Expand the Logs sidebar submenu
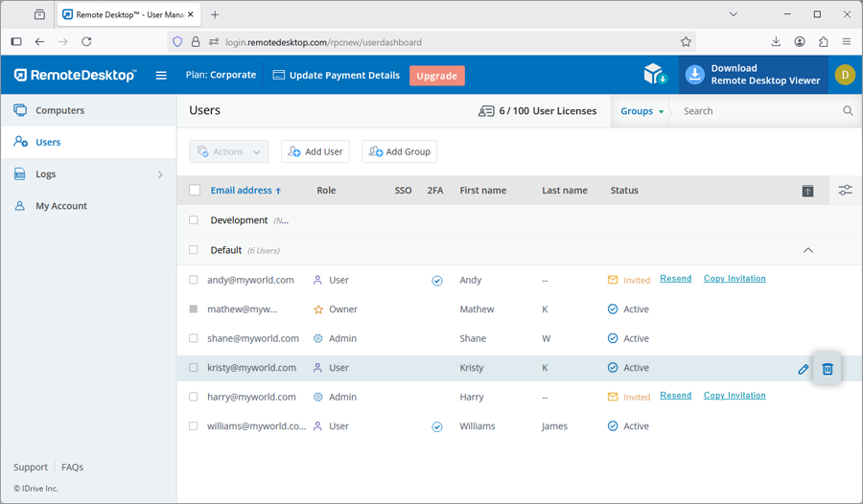The width and height of the screenshot is (863, 504). (160, 174)
